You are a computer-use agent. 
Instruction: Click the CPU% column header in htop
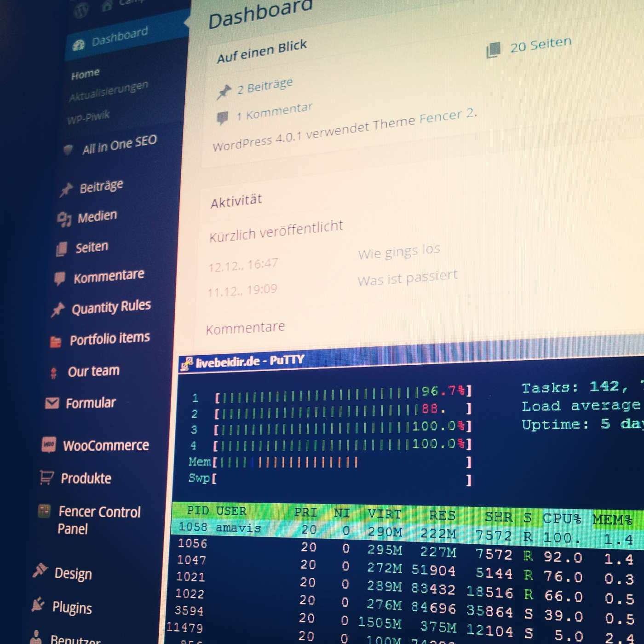562,518
